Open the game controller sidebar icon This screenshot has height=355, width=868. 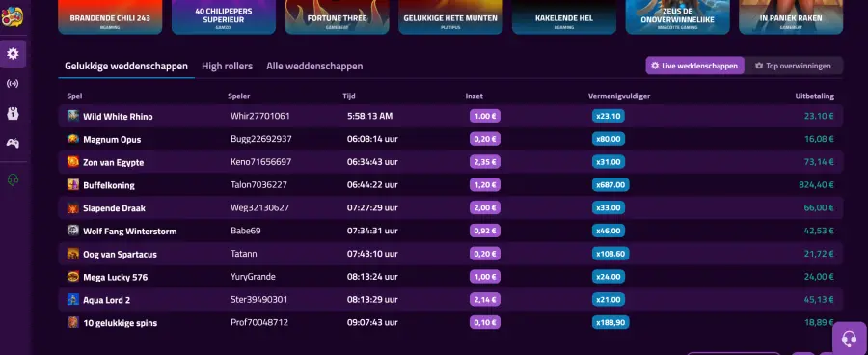(x=13, y=144)
